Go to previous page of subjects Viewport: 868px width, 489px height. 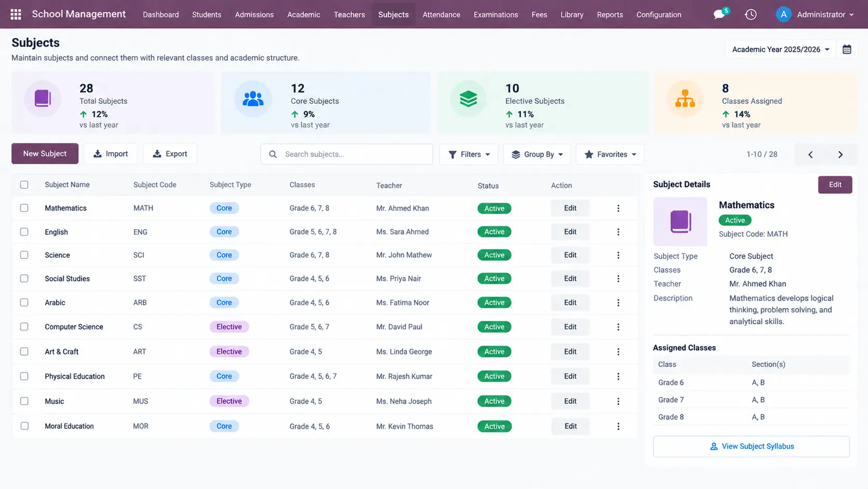pos(810,154)
